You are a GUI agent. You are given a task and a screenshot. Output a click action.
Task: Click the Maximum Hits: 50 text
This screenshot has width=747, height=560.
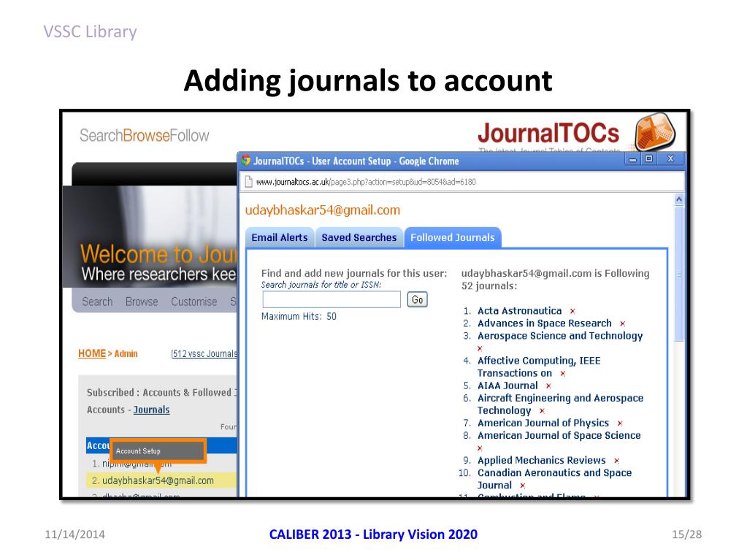point(299,317)
